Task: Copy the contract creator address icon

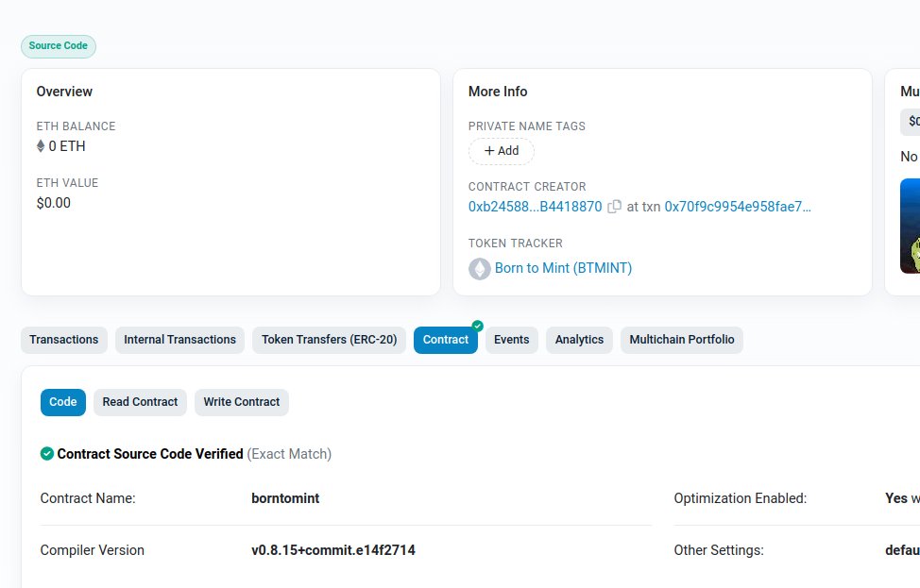Action: [x=614, y=207]
